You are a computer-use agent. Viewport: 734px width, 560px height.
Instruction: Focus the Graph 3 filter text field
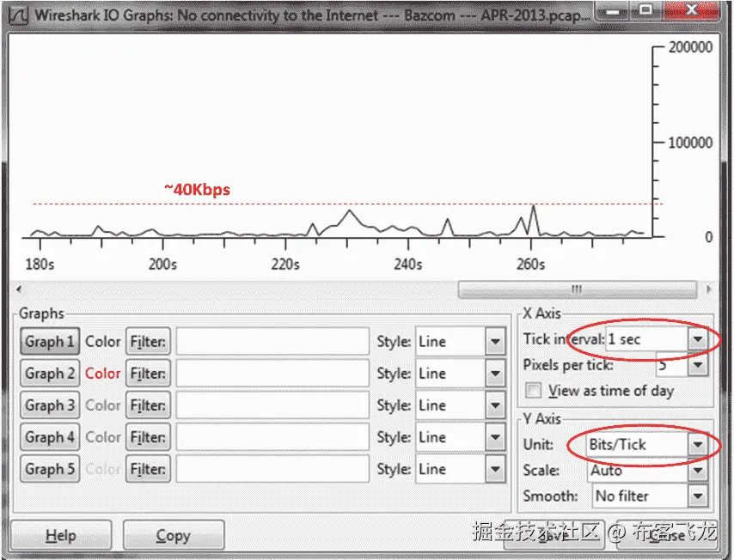click(272, 405)
